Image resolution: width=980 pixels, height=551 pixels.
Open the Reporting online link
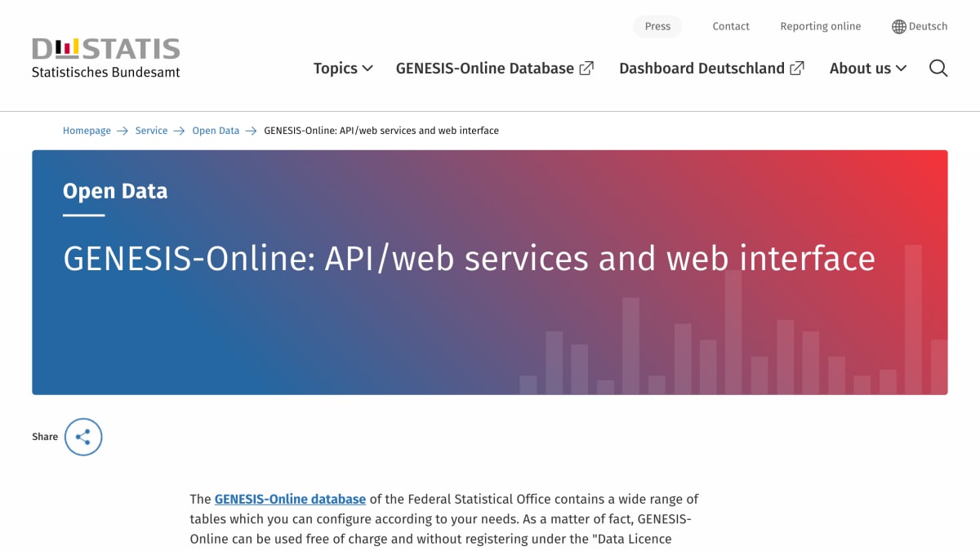[820, 26]
